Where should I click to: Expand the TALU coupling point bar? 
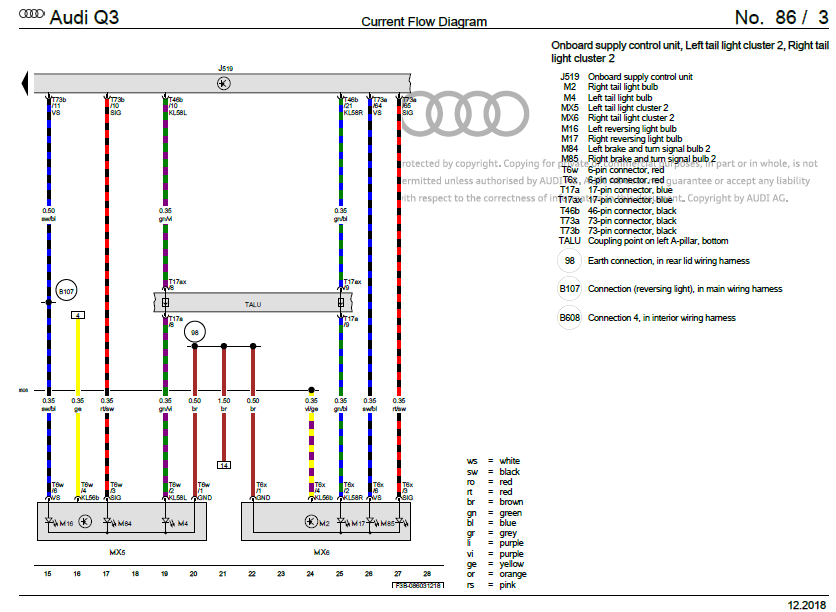click(253, 301)
